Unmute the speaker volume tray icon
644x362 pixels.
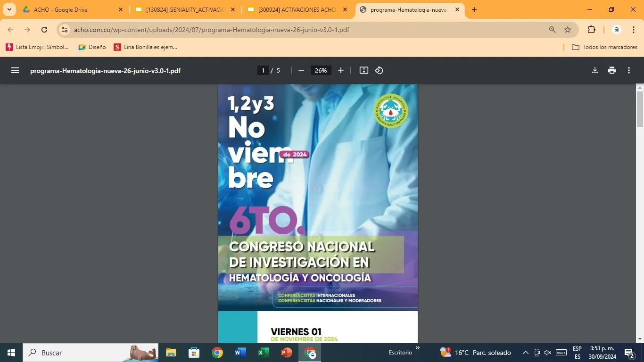[x=548, y=353]
